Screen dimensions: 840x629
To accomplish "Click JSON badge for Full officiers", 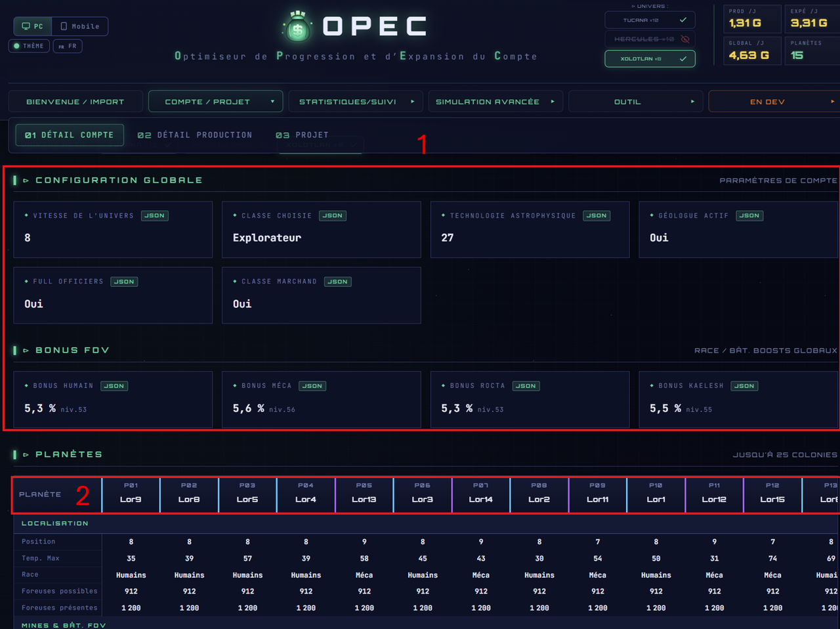I will [x=124, y=282].
